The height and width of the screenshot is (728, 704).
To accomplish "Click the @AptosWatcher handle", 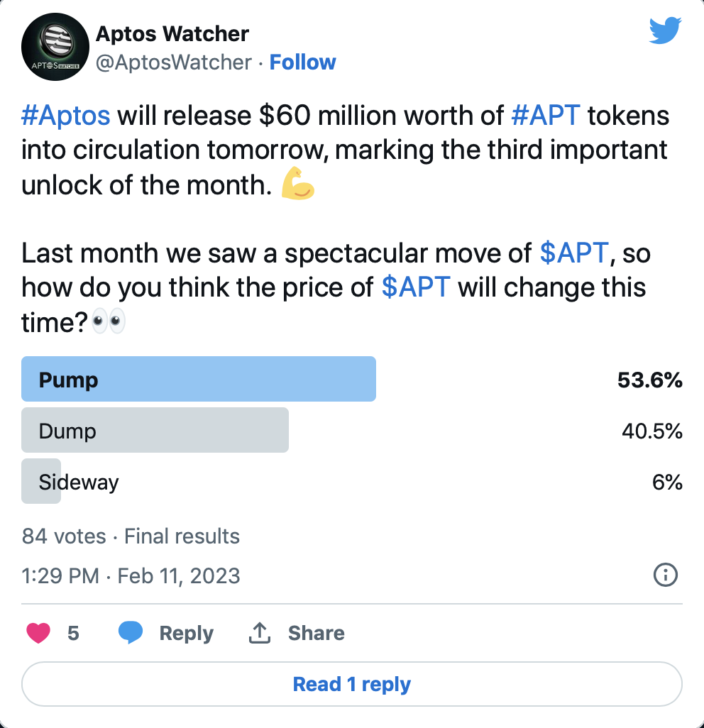I will pyautogui.click(x=174, y=62).
